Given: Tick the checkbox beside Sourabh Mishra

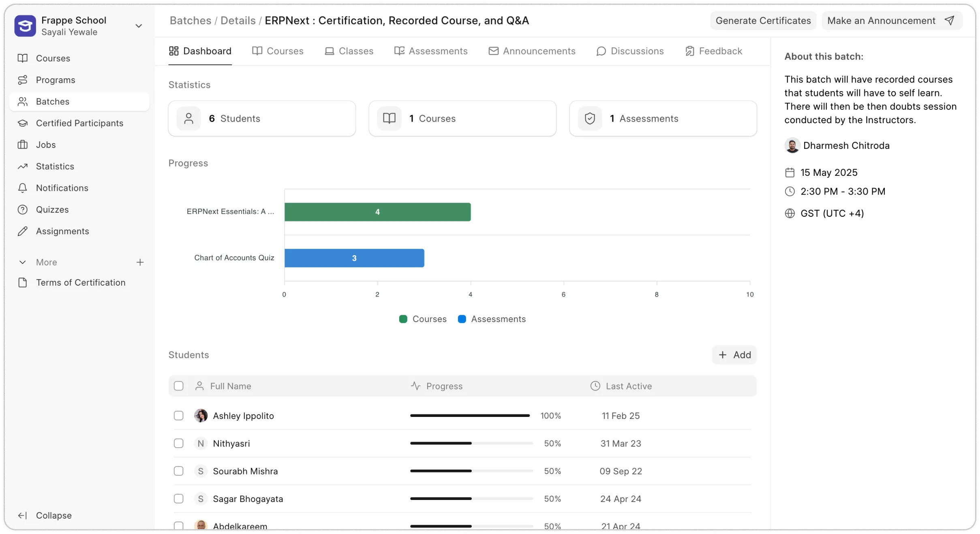Looking at the screenshot, I should pyautogui.click(x=179, y=471).
